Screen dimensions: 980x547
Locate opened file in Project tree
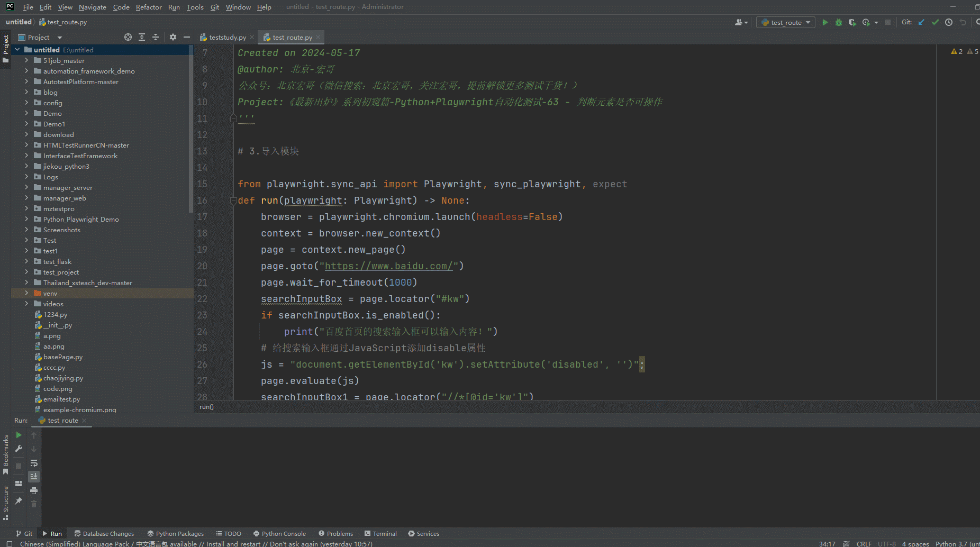128,37
